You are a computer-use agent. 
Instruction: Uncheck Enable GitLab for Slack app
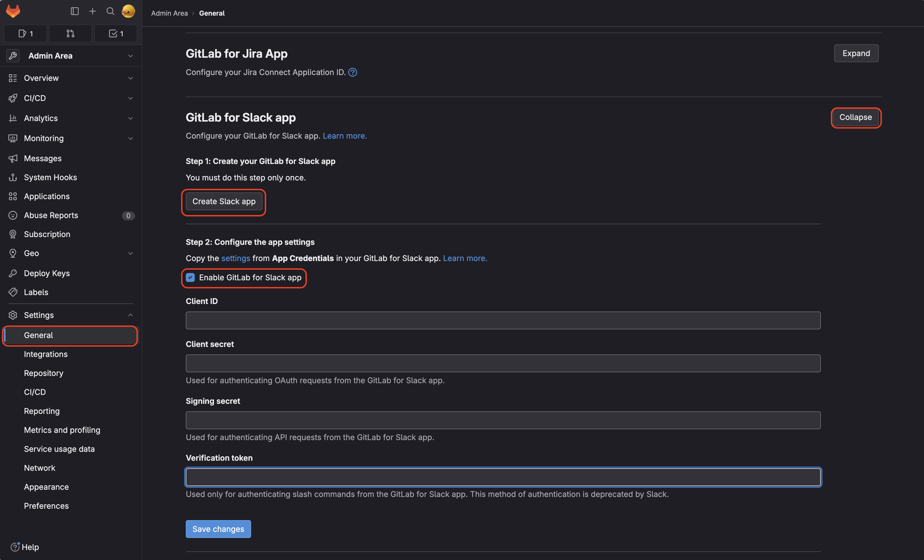pos(191,278)
